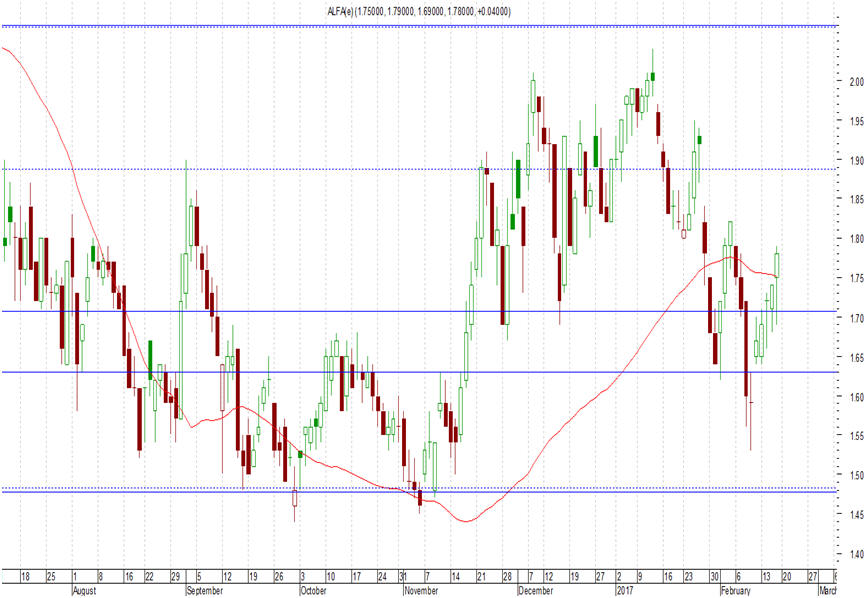Click the green candle at the chart high
The width and height of the screenshot is (868, 598).
[653, 76]
